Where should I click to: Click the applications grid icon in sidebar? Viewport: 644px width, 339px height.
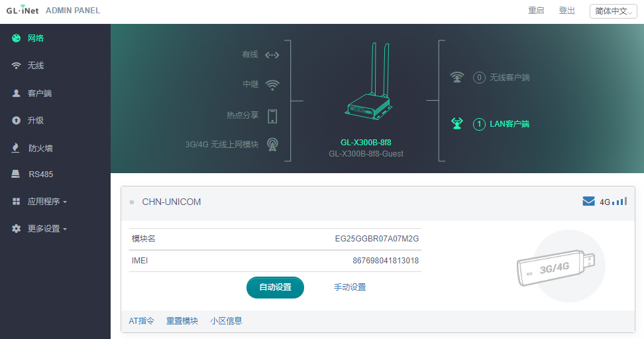[16, 201]
